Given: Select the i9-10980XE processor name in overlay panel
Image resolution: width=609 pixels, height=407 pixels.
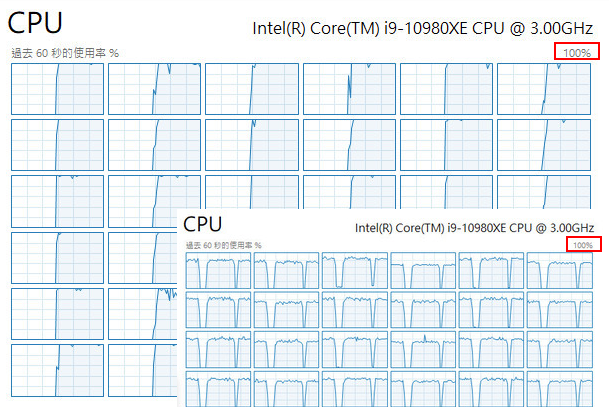Looking at the screenshot, I should [x=474, y=228].
